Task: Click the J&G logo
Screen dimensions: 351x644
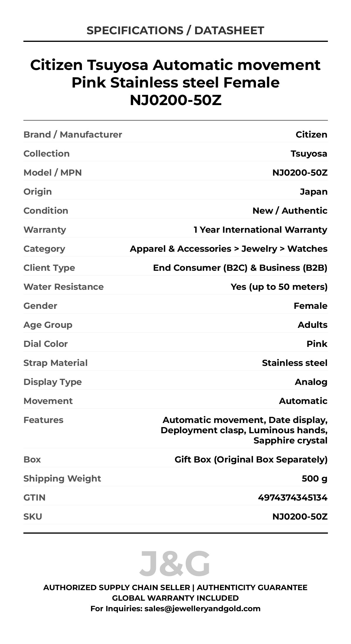Action: tap(175, 563)
